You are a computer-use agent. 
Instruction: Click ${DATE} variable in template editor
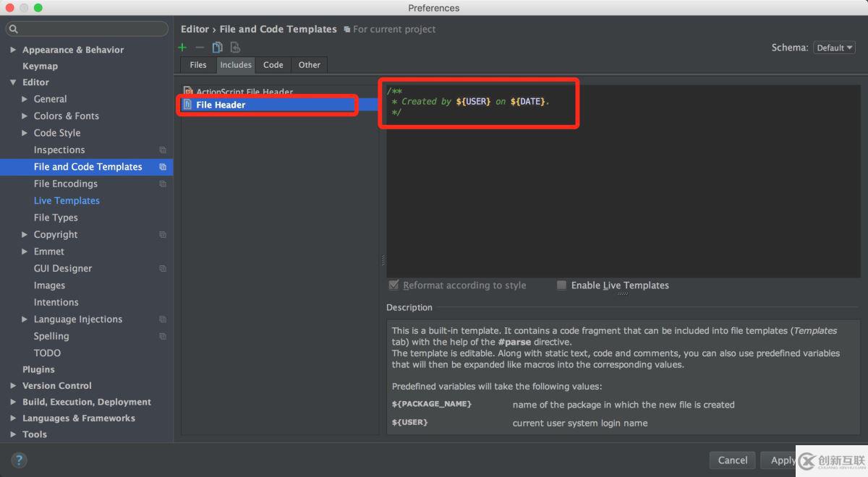tap(527, 102)
